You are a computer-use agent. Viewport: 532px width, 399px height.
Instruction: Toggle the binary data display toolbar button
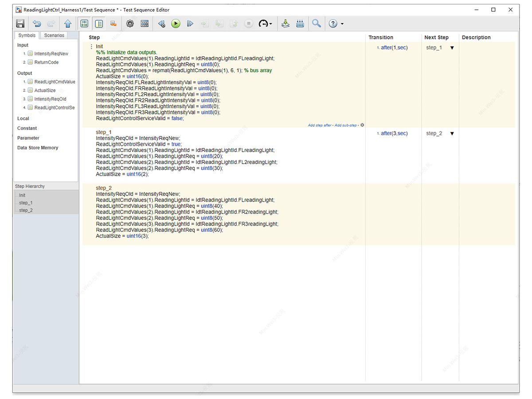pyautogui.click(x=84, y=23)
